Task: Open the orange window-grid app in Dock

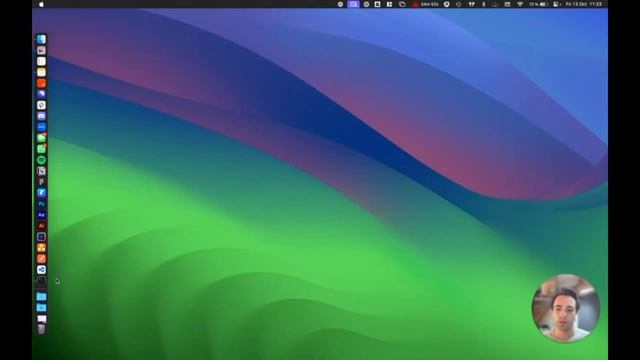Action: coord(41,248)
